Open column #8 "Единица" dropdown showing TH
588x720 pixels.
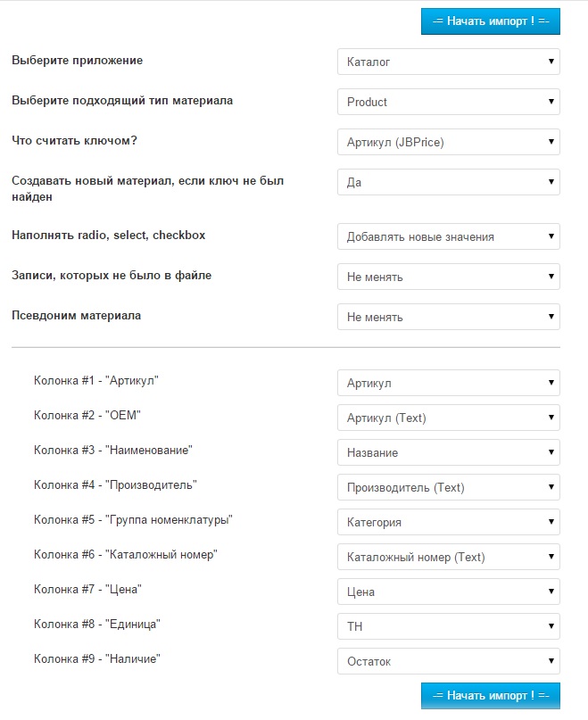[x=448, y=626]
